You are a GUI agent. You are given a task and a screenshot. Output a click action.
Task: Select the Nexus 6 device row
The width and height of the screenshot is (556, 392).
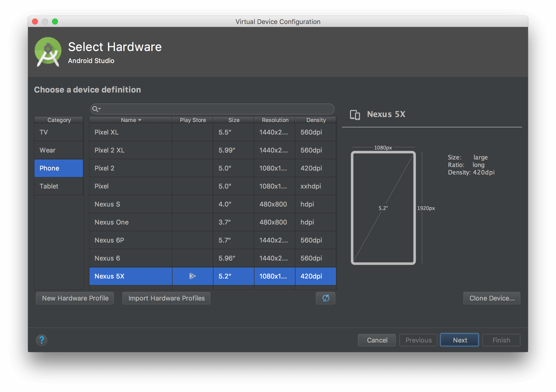[213, 258]
